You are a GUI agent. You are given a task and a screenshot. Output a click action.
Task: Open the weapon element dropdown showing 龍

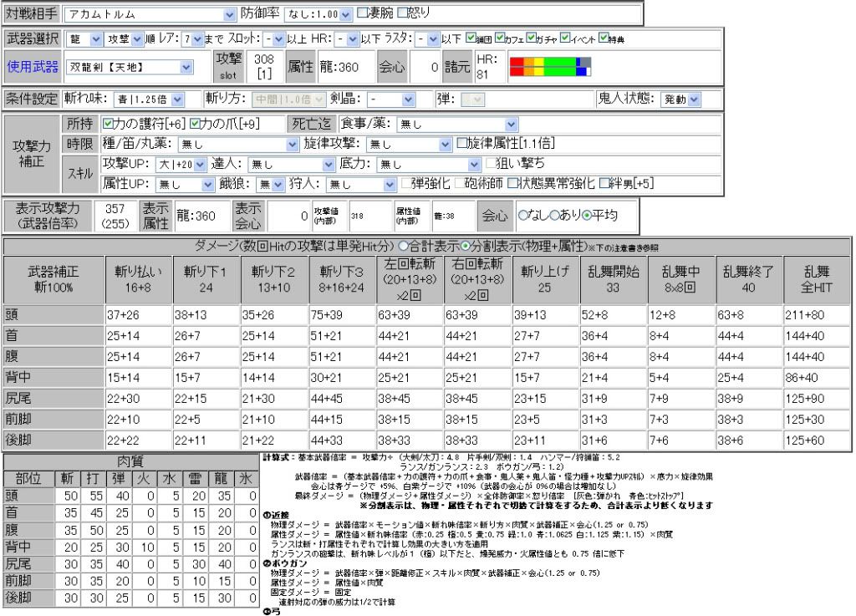(82, 39)
